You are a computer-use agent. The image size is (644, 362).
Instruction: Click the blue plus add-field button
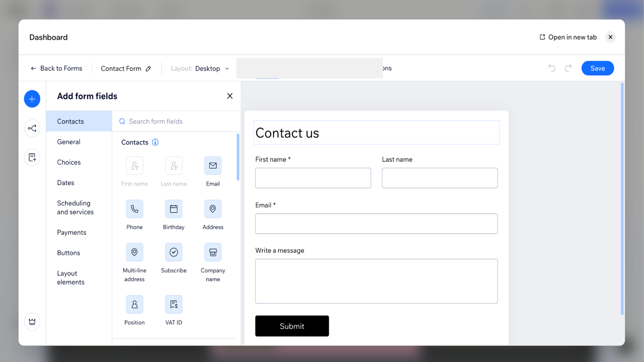[x=32, y=99]
